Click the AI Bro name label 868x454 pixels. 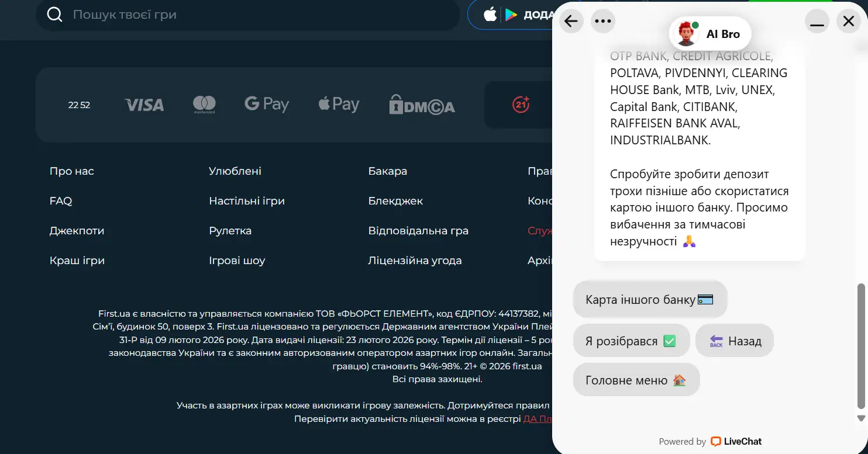[x=723, y=34]
